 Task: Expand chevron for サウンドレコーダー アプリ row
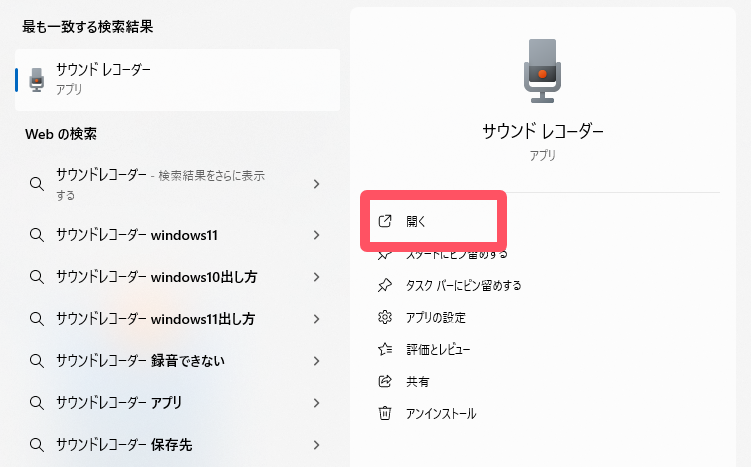pos(316,403)
